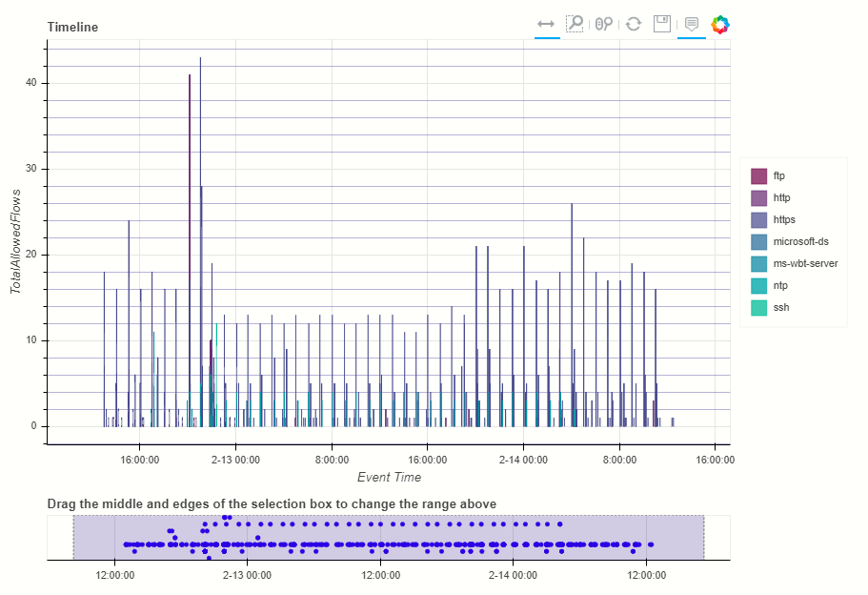Screen dimensions: 868x595
Task: Click the microsoft-ds legend swatch
Action: (x=759, y=242)
